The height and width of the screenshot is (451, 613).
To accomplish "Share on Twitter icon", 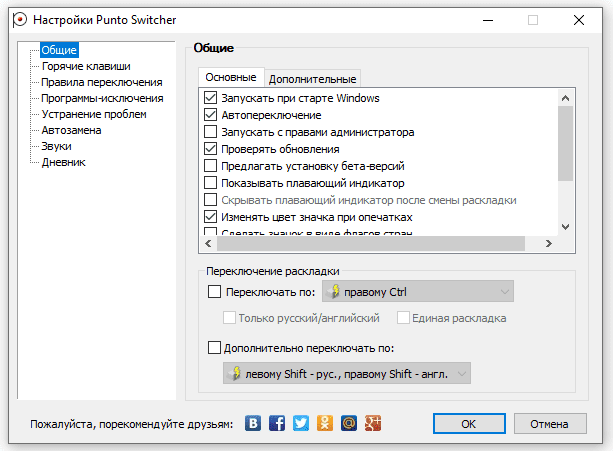I will click(x=301, y=423).
